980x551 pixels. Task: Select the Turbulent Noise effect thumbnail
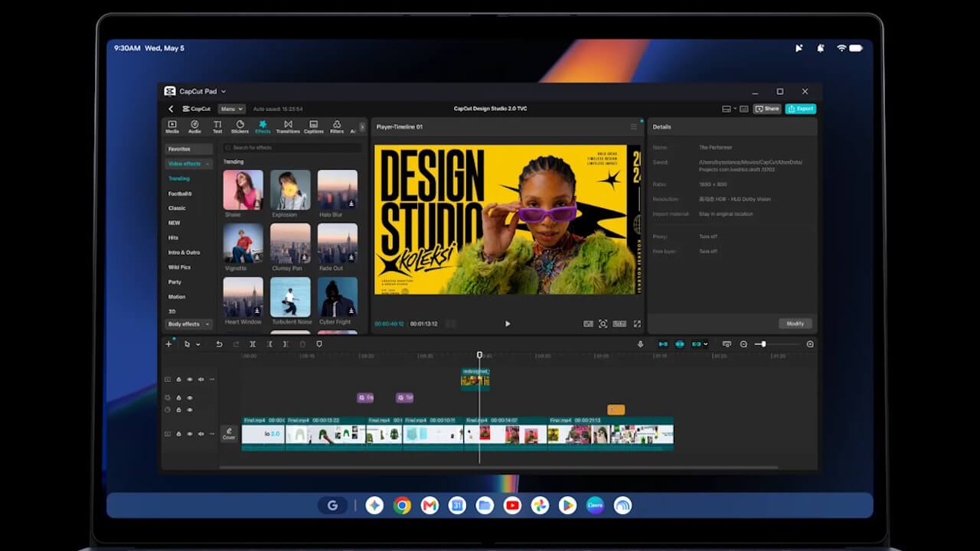click(x=290, y=297)
